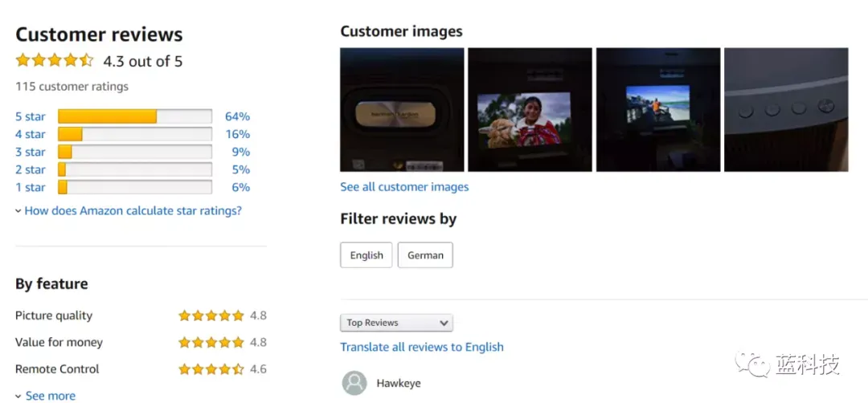The height and width of the screenshot is (403, 868).
Task: Open the customer image of woman with alpaca
Action: coord(530,109)
